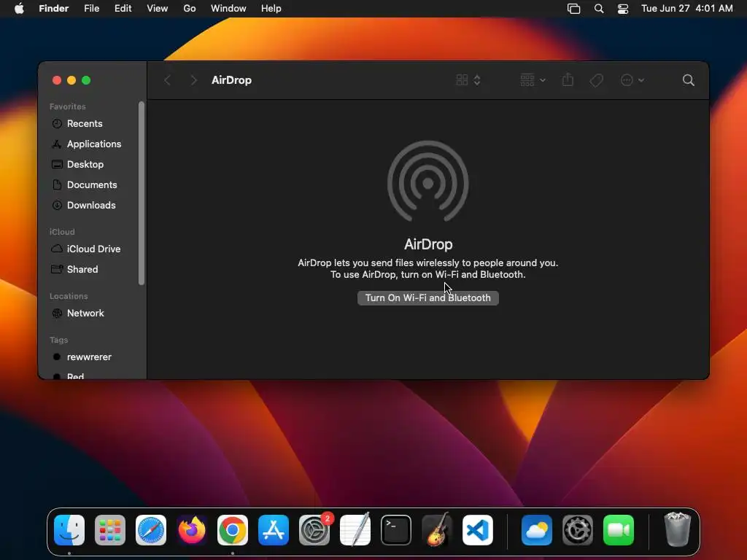Open the Edit menu
This screenshot has width=747, height=560.
(x=123, y=9)
